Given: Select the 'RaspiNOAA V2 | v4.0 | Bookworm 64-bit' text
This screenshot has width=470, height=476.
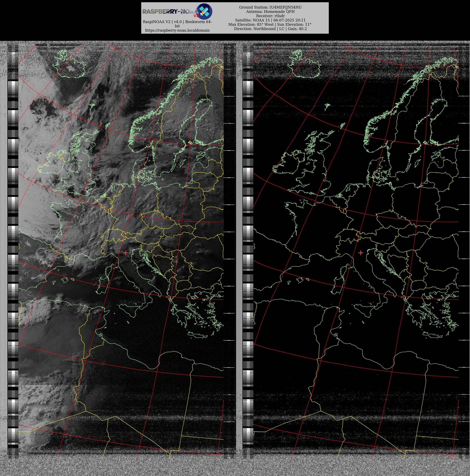Looking at the screenshot, I should point(177,24).
